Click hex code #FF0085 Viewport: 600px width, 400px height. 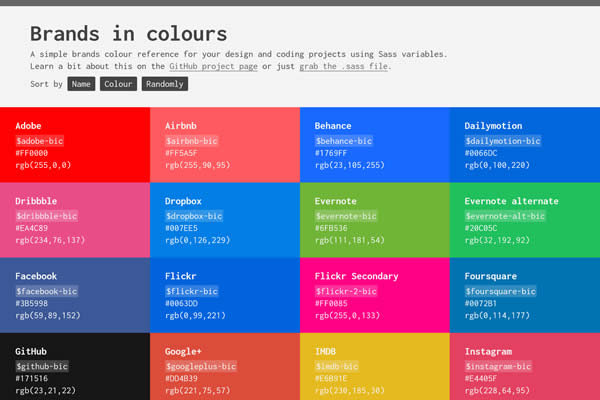click(x=331, y=304)
